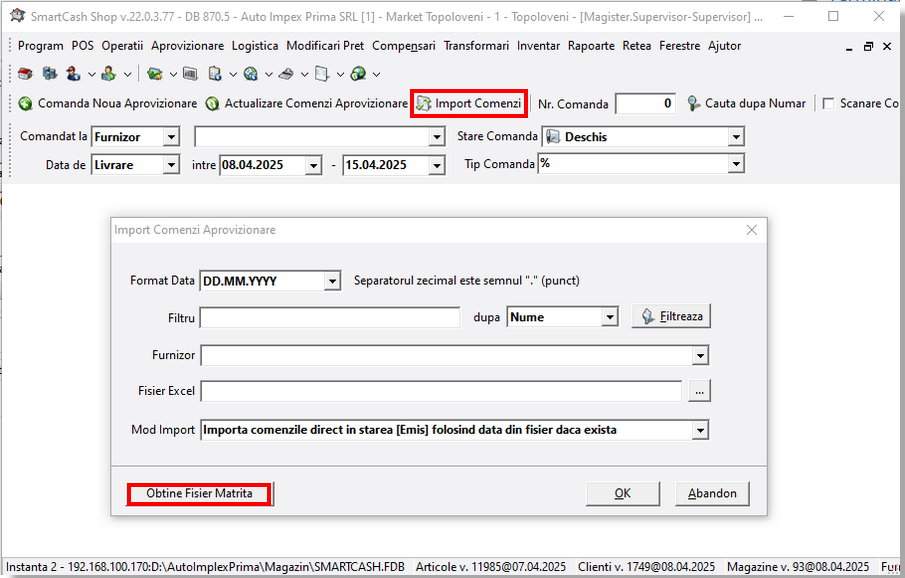Click SmartCash application icon in title bar
This screenshot has height=578, width=905.
click(18, 16)
